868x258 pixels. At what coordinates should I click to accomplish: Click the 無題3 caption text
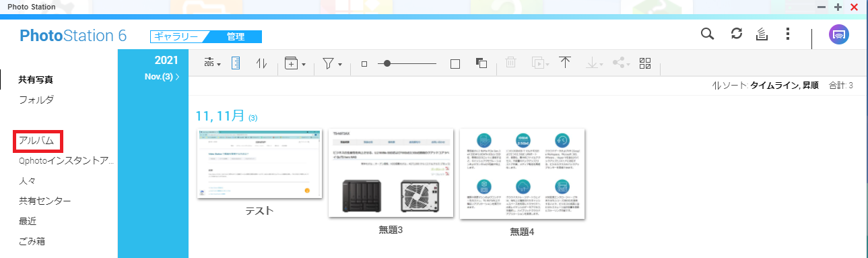[391, 230]
